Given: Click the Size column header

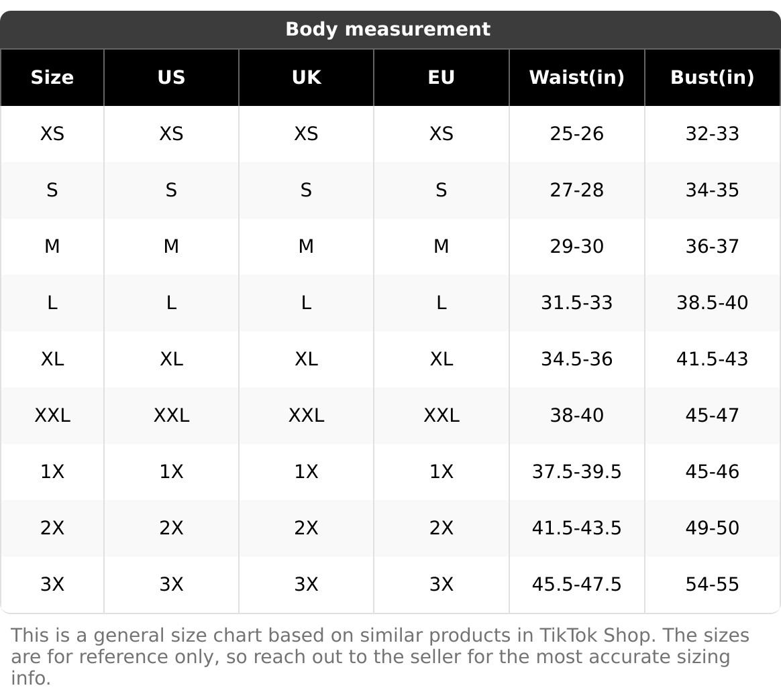Looking at the screenshot, I should [x=52, y=78].
